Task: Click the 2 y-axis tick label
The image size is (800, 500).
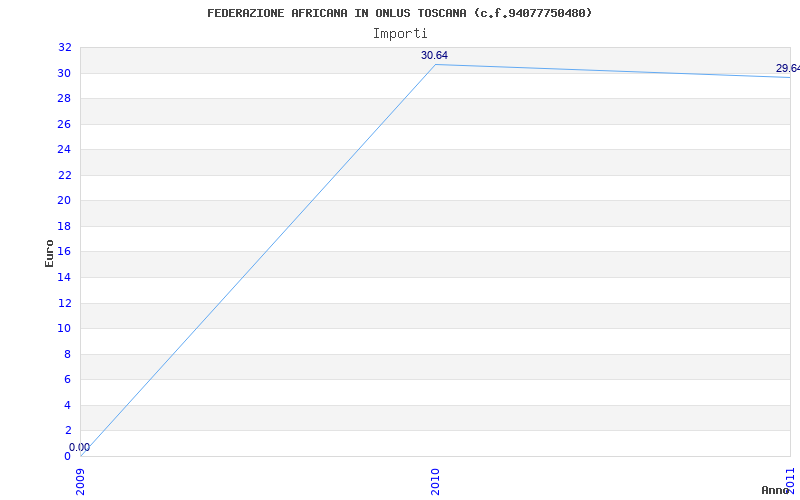Action: (x=67, y=431)
